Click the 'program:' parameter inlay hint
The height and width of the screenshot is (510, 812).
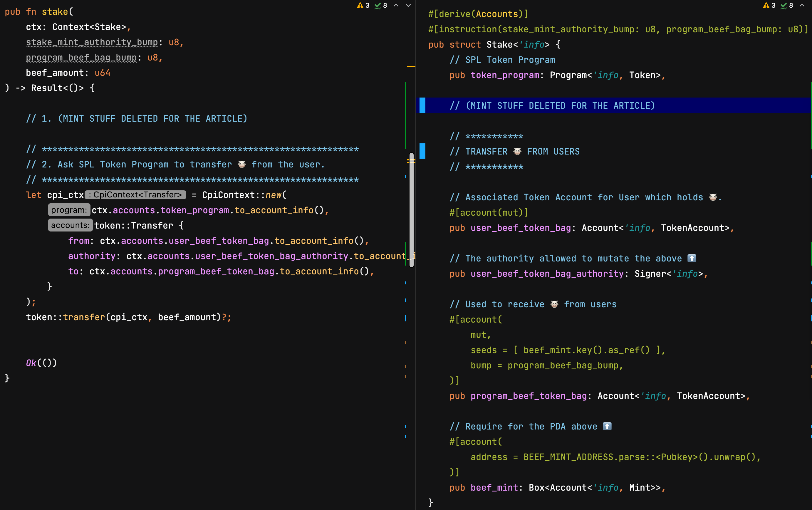pos(69,210)
